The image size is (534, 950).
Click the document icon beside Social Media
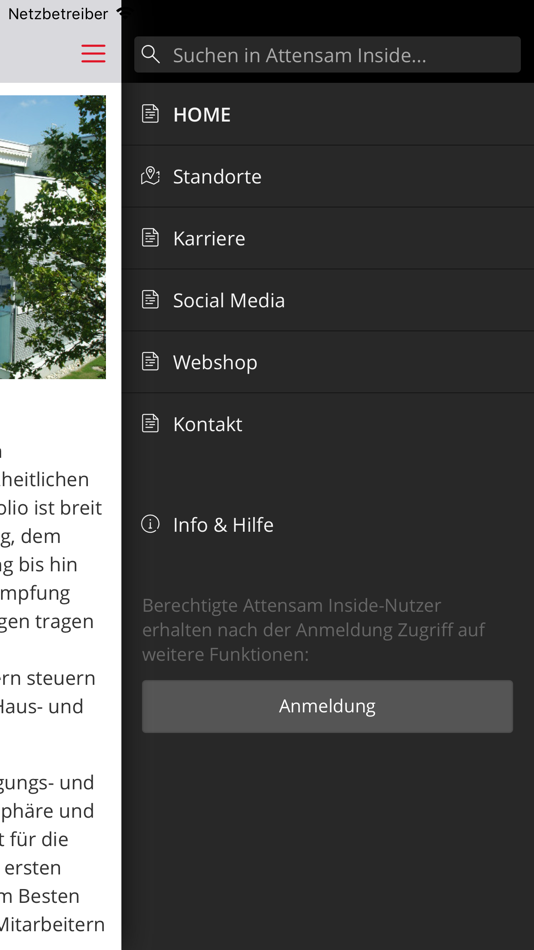pos(150,299)
